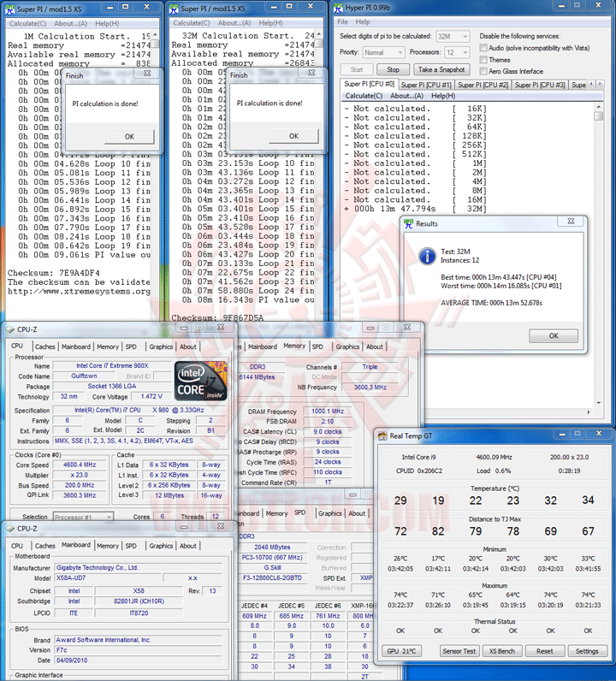Click the Hyper PI window title icon
Viewport: 616px width, 681px height.
[x=338, y=8]
